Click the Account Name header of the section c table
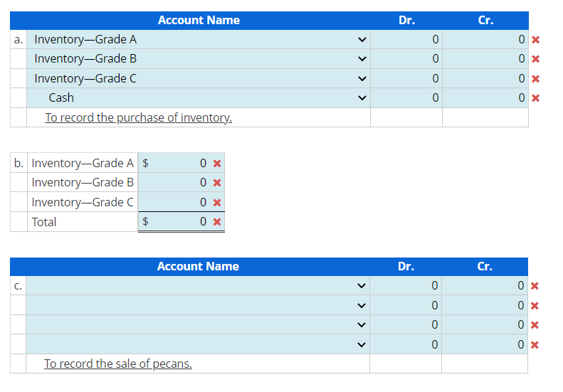563x392 pixels. coord(198,266)
